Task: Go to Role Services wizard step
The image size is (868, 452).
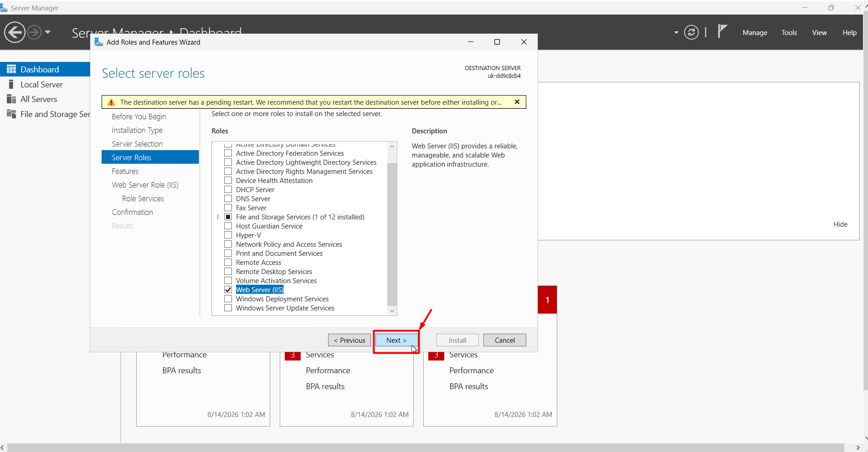Action: [143, 198]
